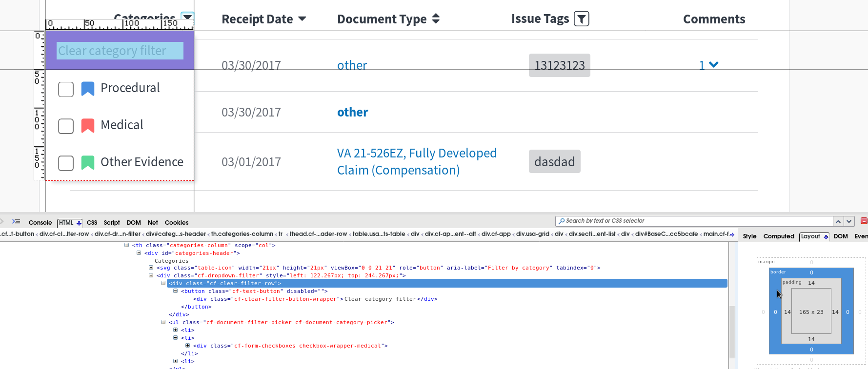
Task: Select breadcrumb table.usa...ts-table
Action: [x=379, y=234]
